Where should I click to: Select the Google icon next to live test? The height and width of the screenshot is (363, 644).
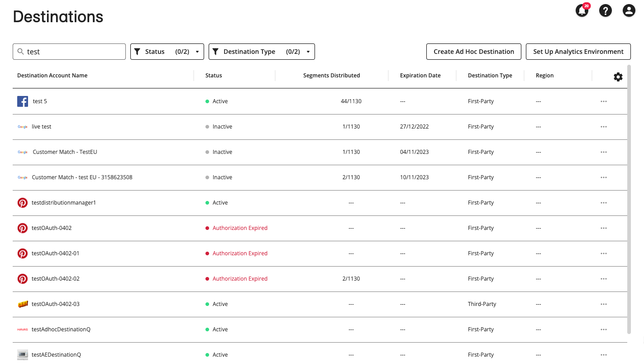click(x=22, y=127)
